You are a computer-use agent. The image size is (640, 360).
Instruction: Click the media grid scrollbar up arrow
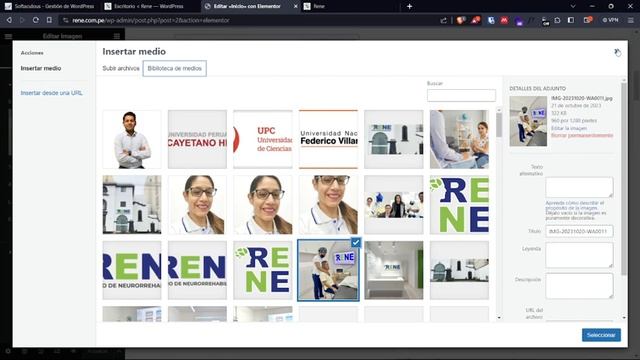click(499, 110)
